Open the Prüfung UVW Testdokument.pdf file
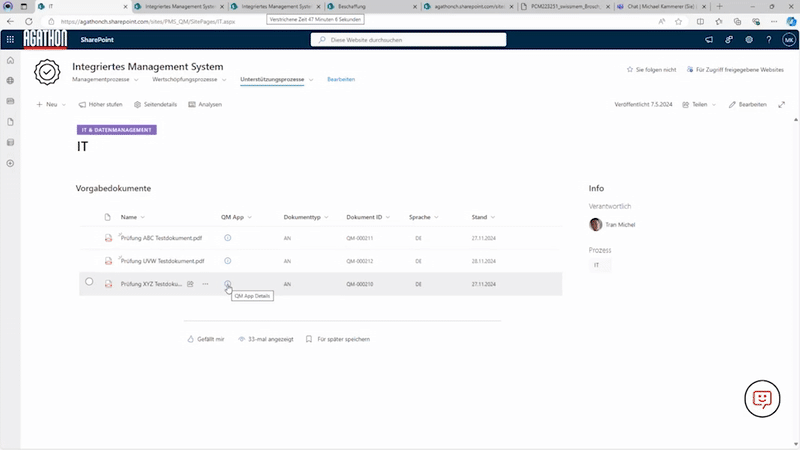800x450 pixels. point(161,261)
